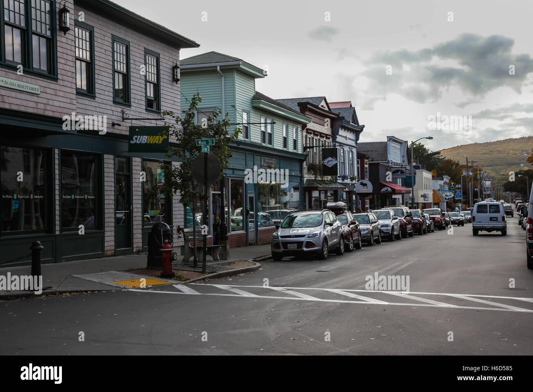
Task: Click the white van on the road
Action: 489,219
